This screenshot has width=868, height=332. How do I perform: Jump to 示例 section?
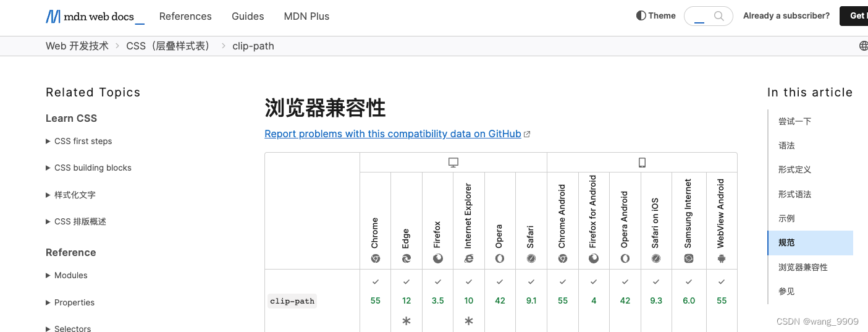786,218
